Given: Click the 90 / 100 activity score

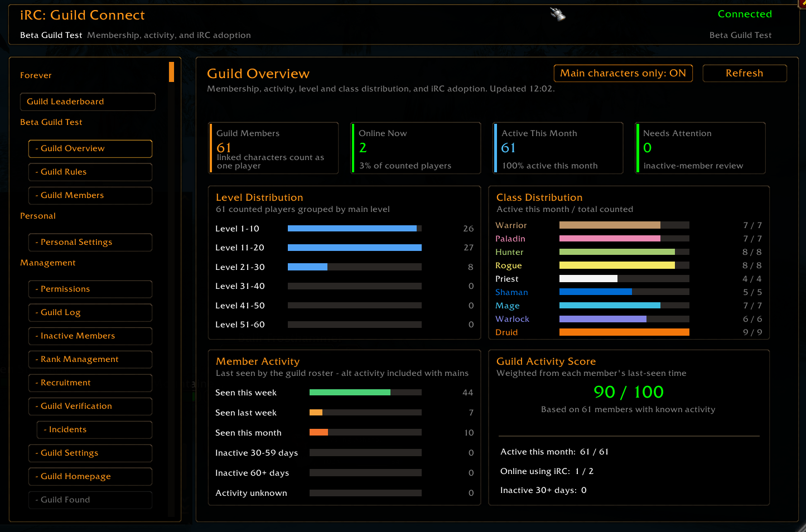Looking at the screenshot, I should click(x=629, y=392).
